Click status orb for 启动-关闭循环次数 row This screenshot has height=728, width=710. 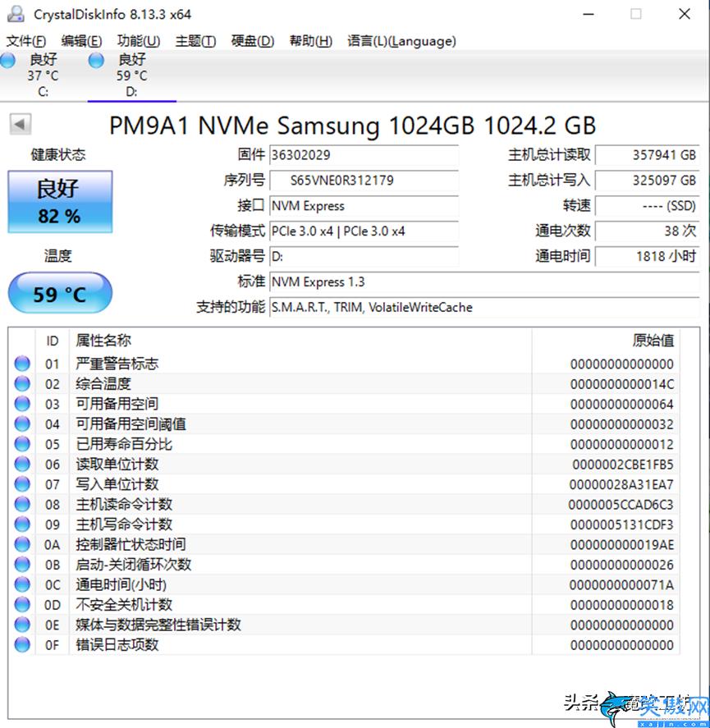(22, 565)
